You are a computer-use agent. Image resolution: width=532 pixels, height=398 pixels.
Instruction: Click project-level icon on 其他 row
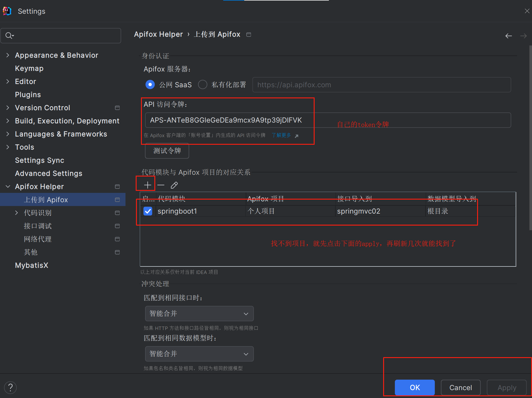tap(117, 252)
